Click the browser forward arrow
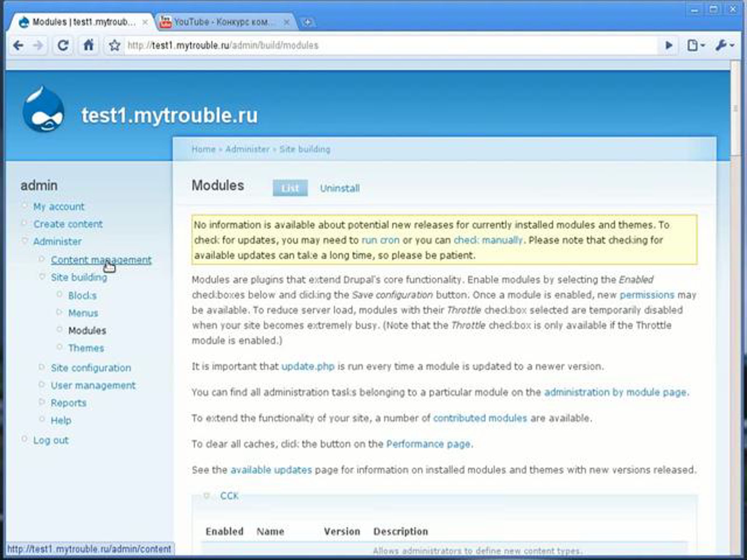This screenshot has width=747, height=560. (x=38, y=45)
